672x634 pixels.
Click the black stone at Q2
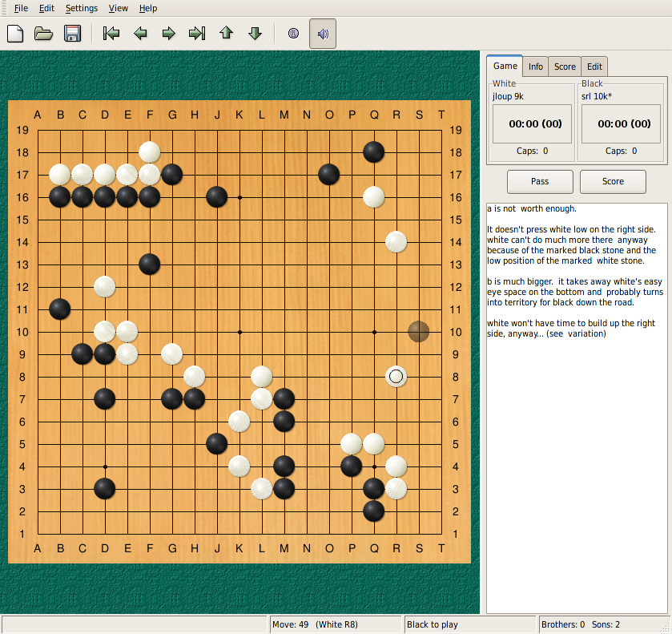click(x=374, y=511)
